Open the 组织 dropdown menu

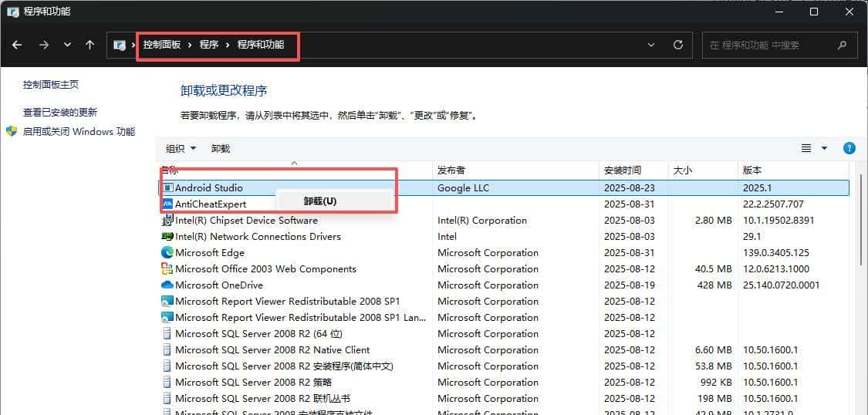[x=181, y=148]
